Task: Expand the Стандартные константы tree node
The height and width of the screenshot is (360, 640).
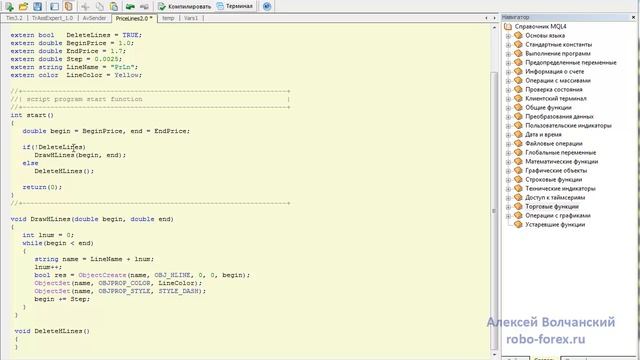Action: [x=508, y=45]
